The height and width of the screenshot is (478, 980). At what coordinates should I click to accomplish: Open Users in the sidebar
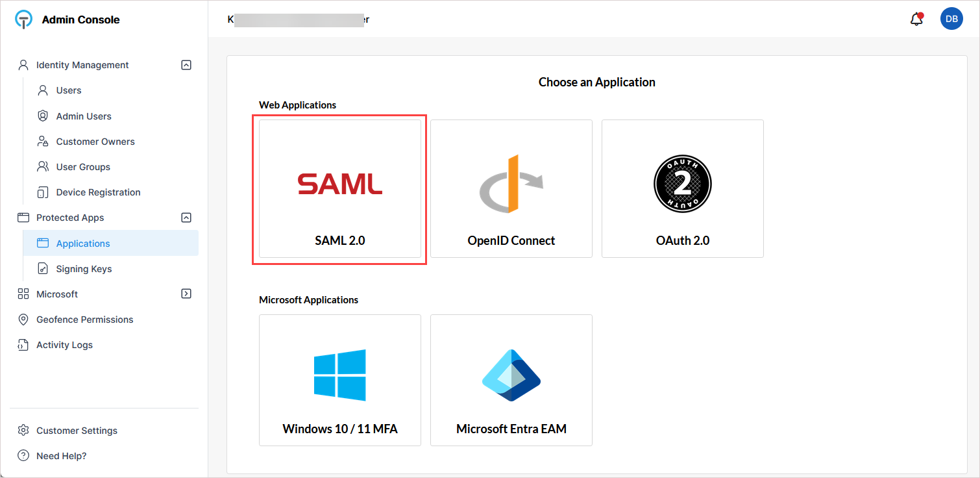tap(68, 90)
